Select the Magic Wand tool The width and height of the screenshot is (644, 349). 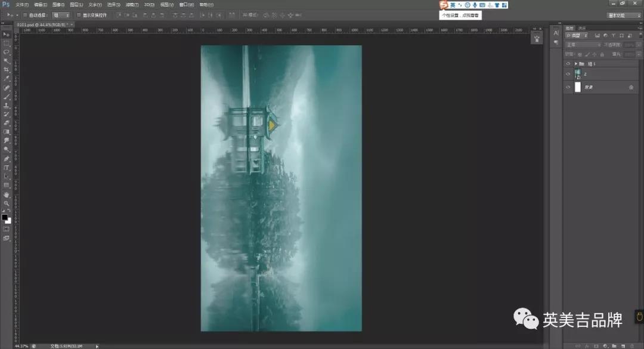6,61
